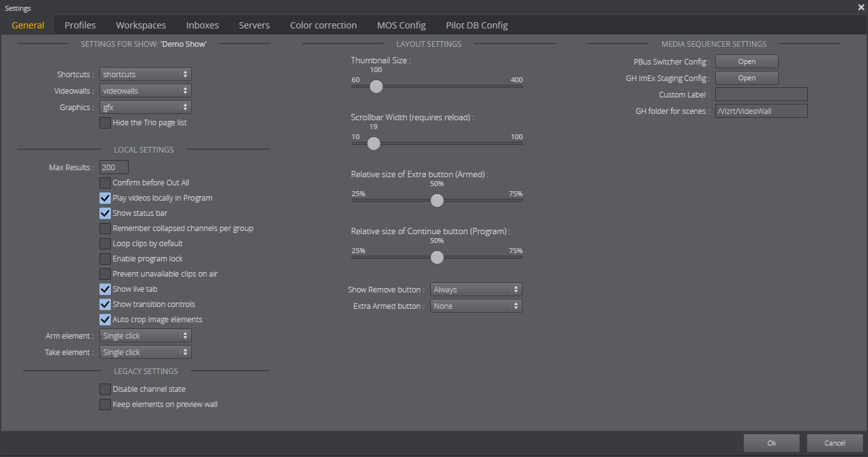
Task: Check Disable channel state
Action: (105, 389)
